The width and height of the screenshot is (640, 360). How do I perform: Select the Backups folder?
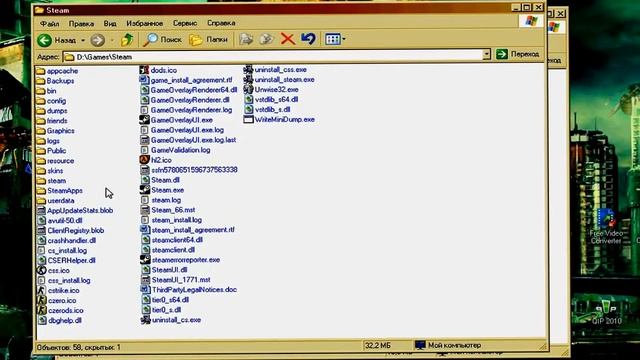coord(55,81)
